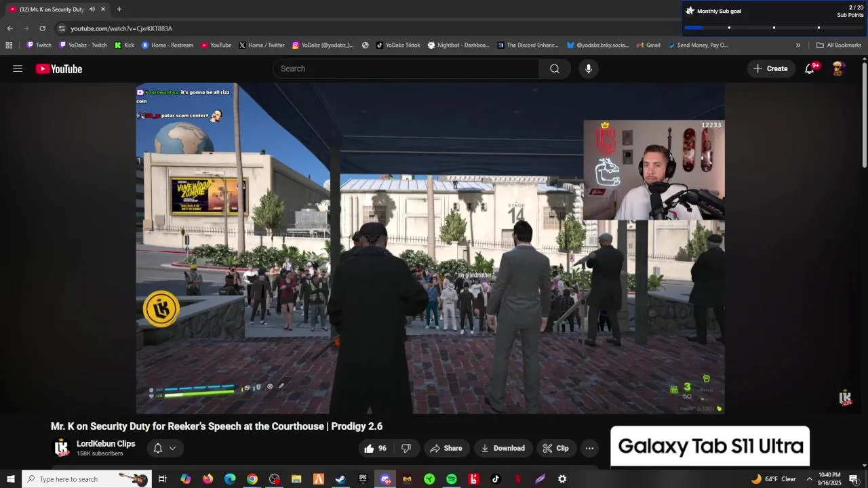This screenshot has height=488, width=868.
Task: Open the YoDabz - Twitch bookmark
Action: (83, 45)
